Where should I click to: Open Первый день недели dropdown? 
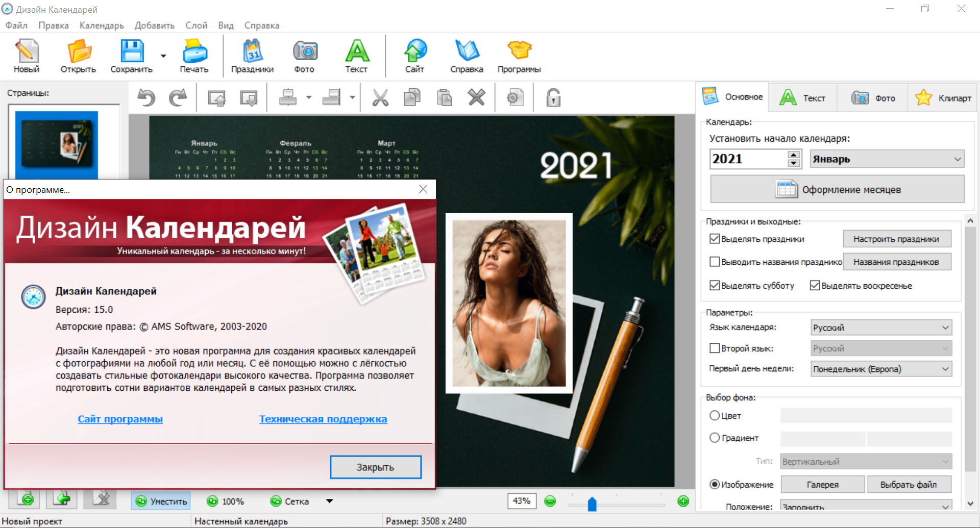(x=881, y=369)
